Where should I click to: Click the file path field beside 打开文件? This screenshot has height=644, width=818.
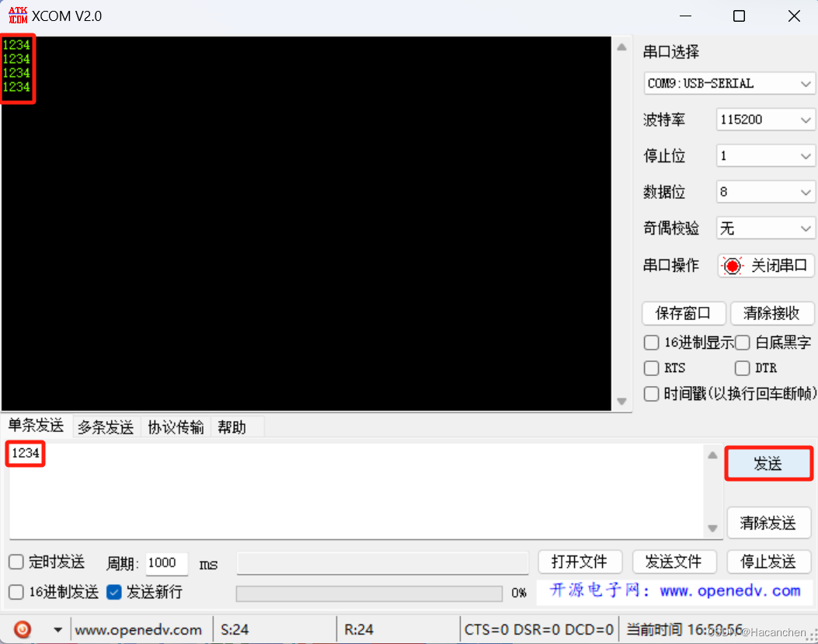pos(382,562)
